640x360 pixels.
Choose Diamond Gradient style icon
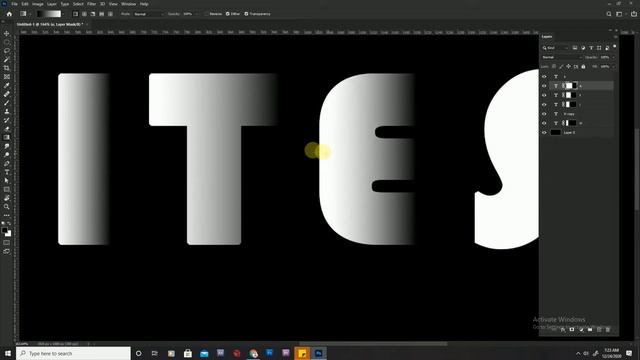click(110, 14)
